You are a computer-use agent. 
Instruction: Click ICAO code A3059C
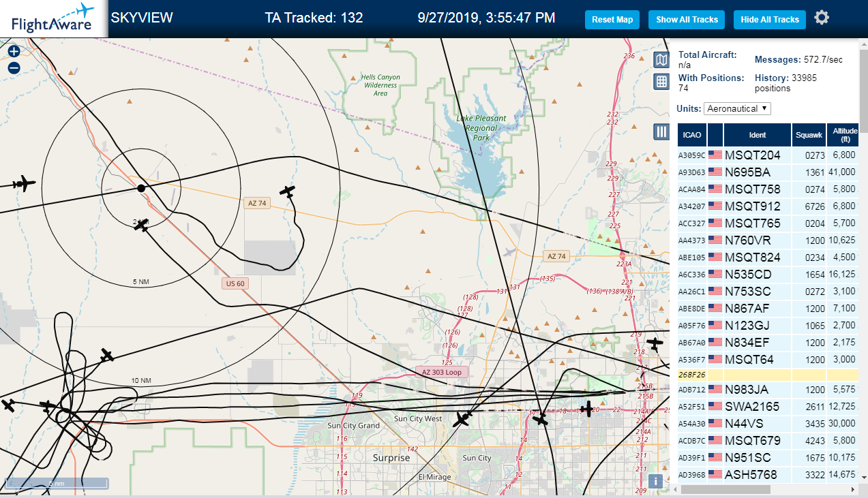tap(691, 155)
